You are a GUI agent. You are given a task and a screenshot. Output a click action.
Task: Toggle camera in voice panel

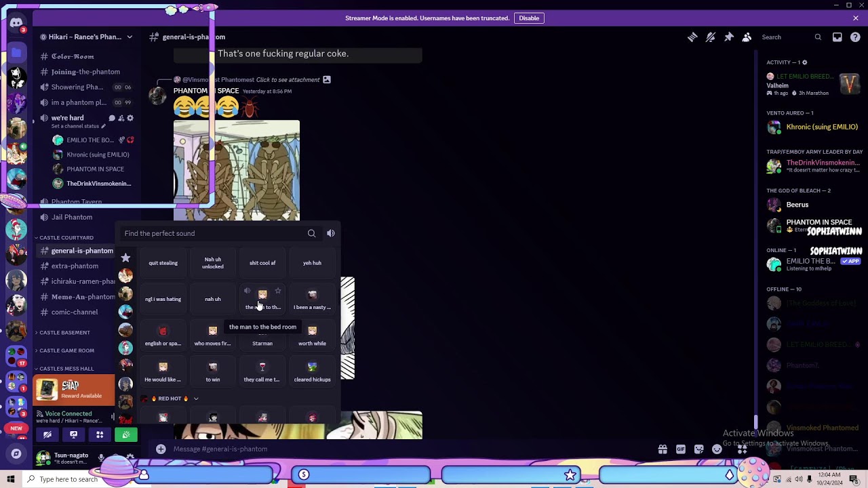tap(47, 434)
